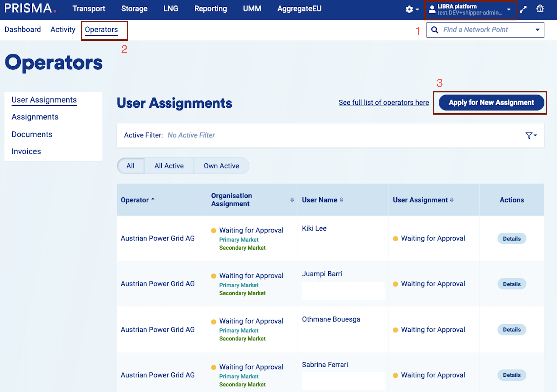Open Details for Kiki Lee row
The width and height of the screenshot is (557, 392).
511,238
